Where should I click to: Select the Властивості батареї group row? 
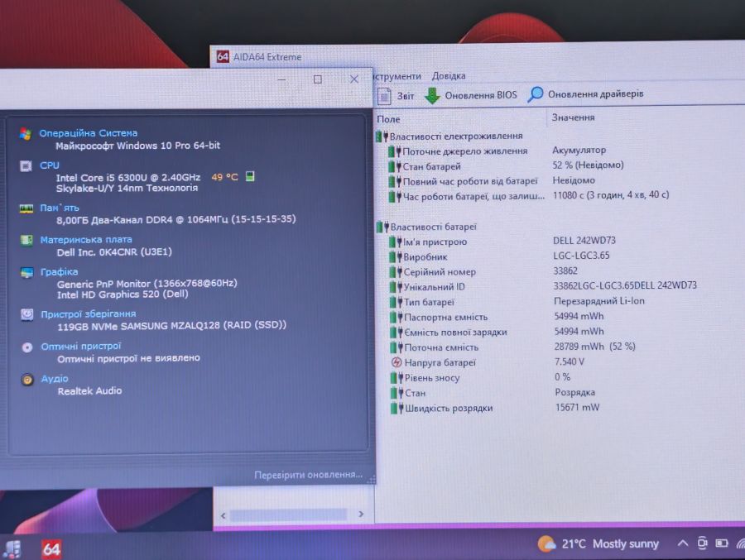pos(426,227)
